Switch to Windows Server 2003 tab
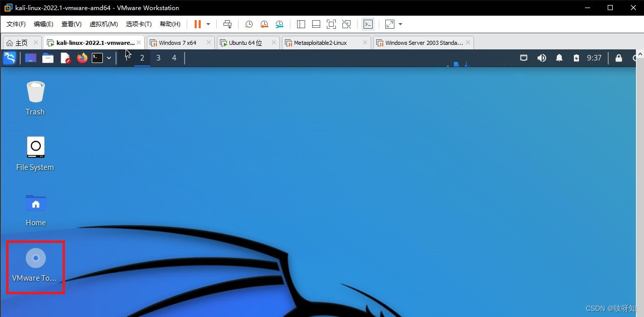Viewport: 644px width, 317px height. click(x=424, y=43)
